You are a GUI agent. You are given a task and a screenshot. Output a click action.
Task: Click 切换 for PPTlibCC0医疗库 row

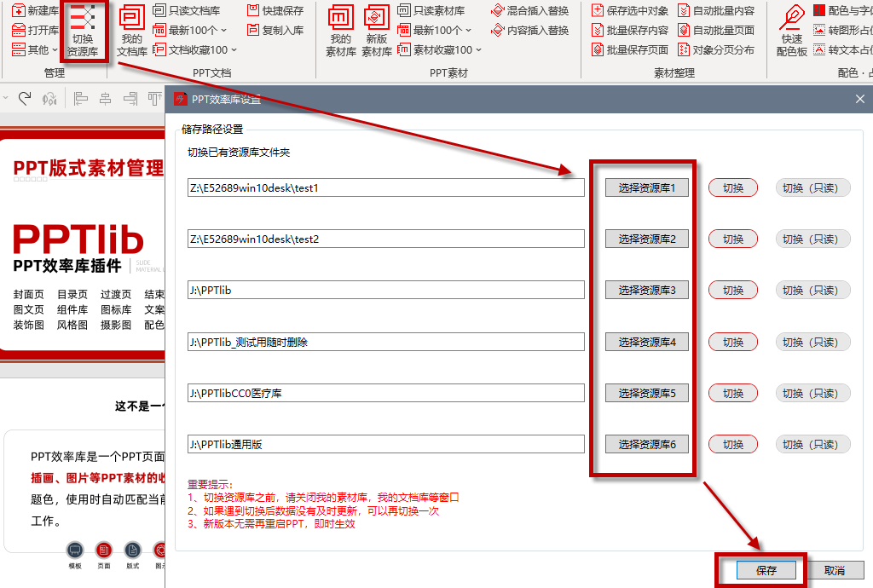coord(732,394)
